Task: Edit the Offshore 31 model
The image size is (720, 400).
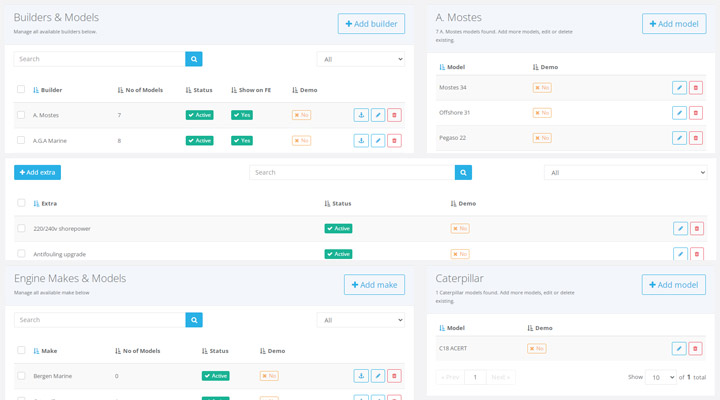Action: pyautogui.click(x=680, y=113)
